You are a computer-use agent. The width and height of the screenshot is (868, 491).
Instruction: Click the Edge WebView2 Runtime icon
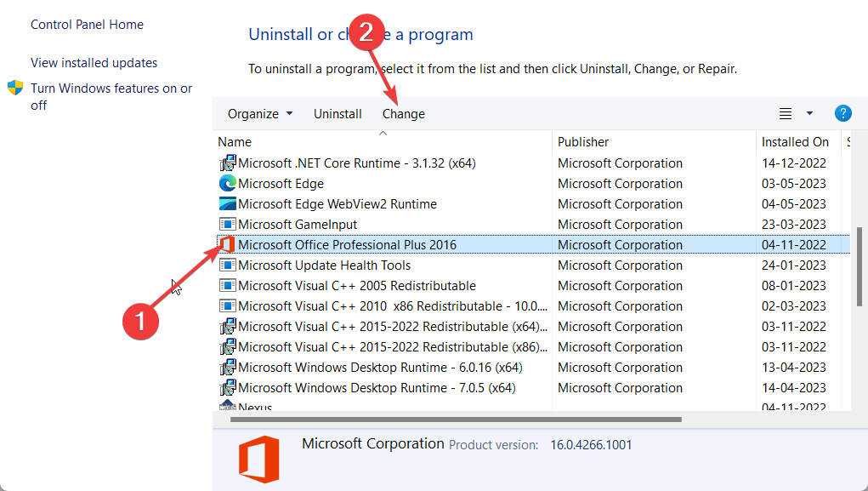[228, 204]
